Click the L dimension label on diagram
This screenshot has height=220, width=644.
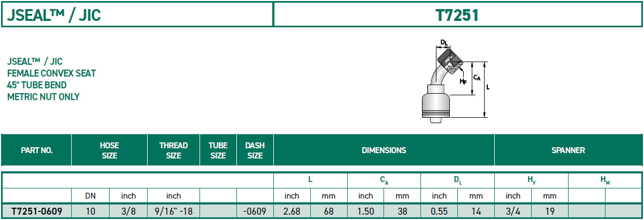pyautogui.click(x=488, y=87)
